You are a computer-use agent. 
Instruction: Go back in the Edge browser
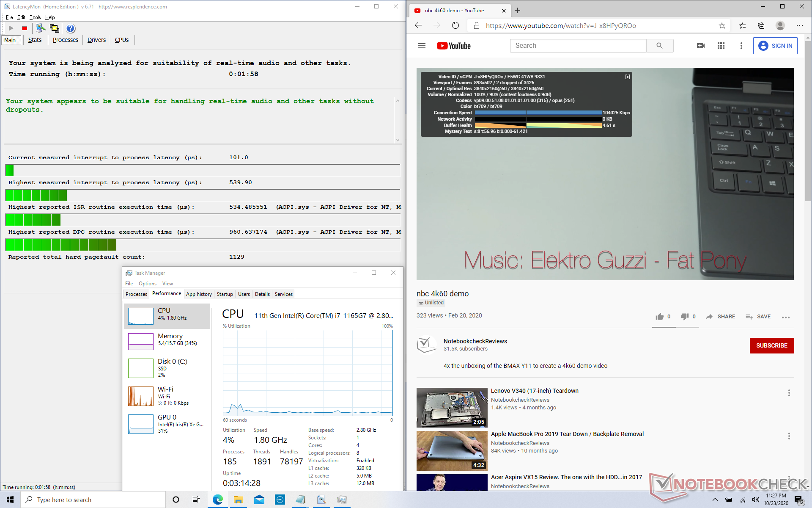(x=418, y=25)
